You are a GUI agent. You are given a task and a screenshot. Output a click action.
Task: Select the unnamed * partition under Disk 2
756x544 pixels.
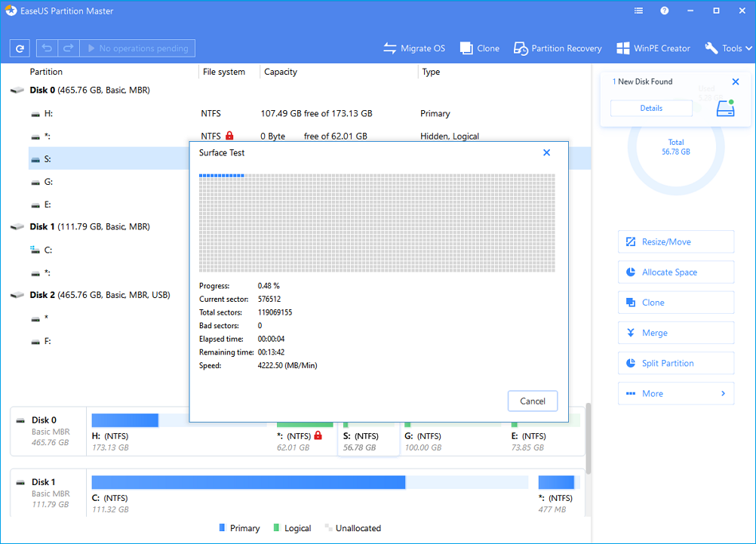tap(109, 318)
